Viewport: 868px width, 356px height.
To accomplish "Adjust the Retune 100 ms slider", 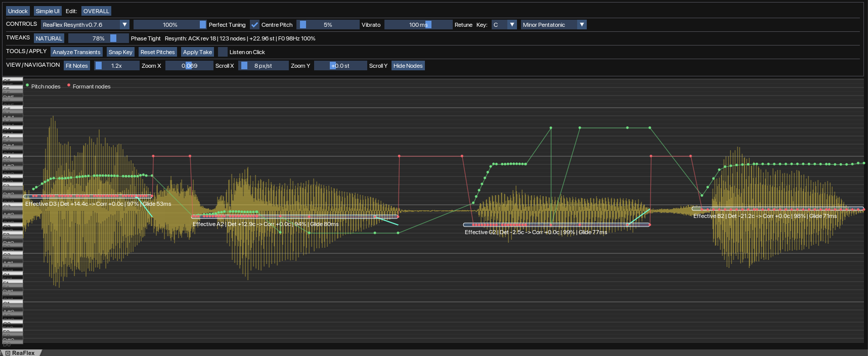I will (418, 25).
